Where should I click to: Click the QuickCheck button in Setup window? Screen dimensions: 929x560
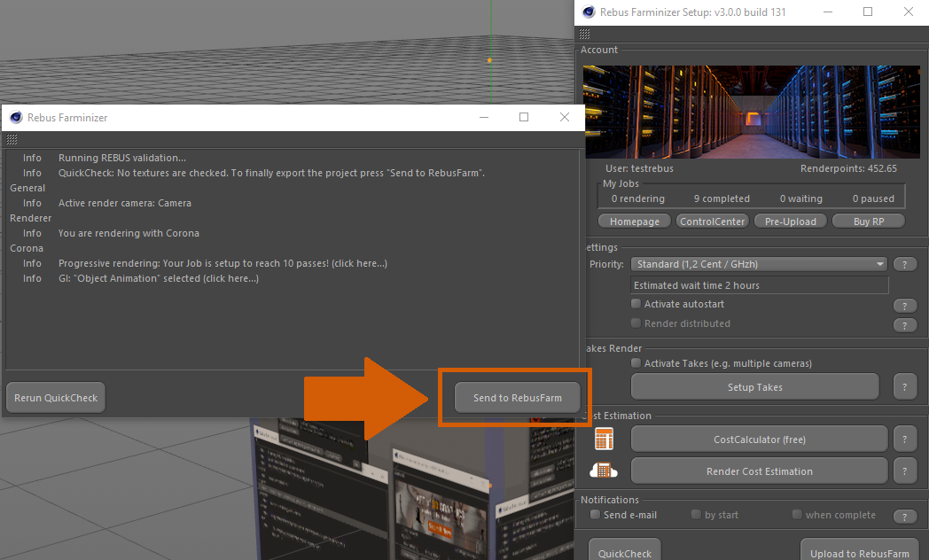coord(624,552)
